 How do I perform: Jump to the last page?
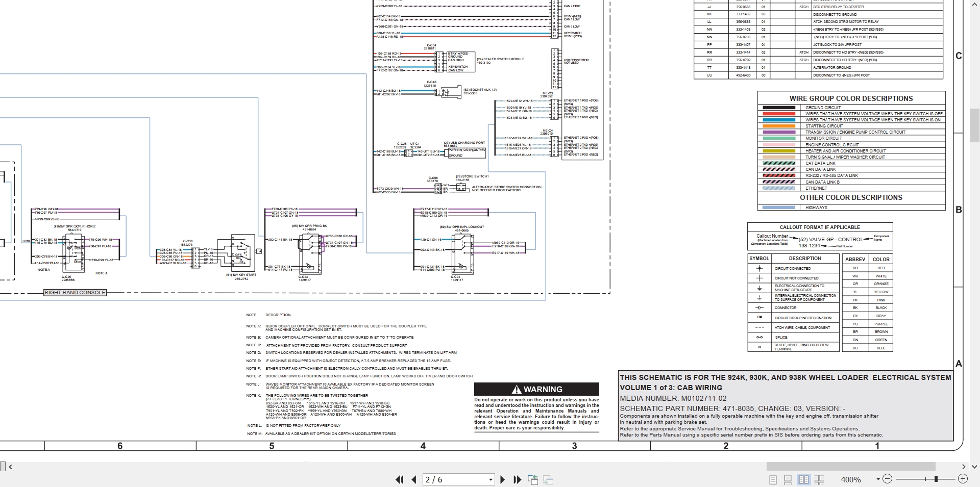pos(517,479)
